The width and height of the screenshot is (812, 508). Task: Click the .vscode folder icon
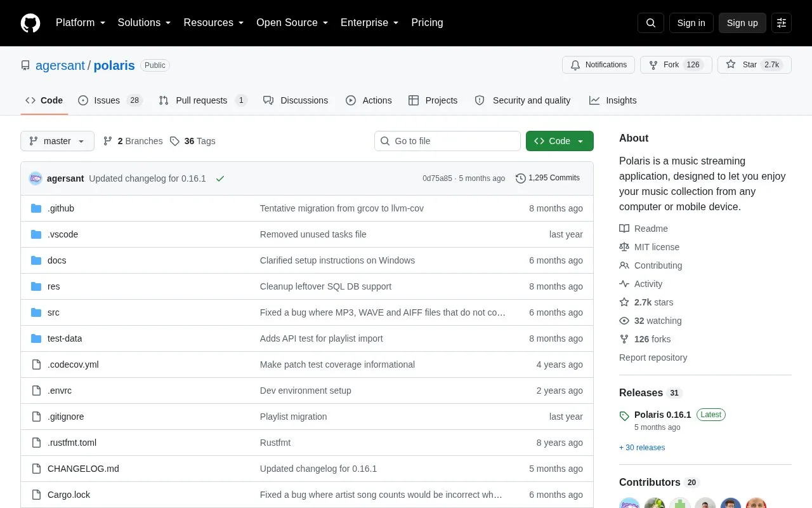click(x=36, y=234)
